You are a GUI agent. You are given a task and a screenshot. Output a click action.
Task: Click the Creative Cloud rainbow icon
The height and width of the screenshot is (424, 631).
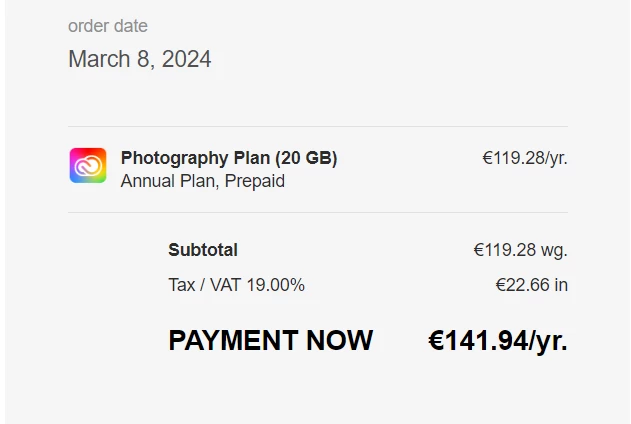(x=88, y=165)
